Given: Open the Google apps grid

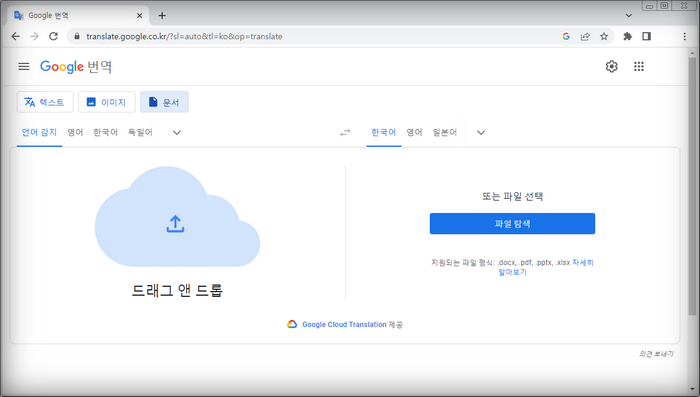Looking at the screenshot, I should coord(639,67).
